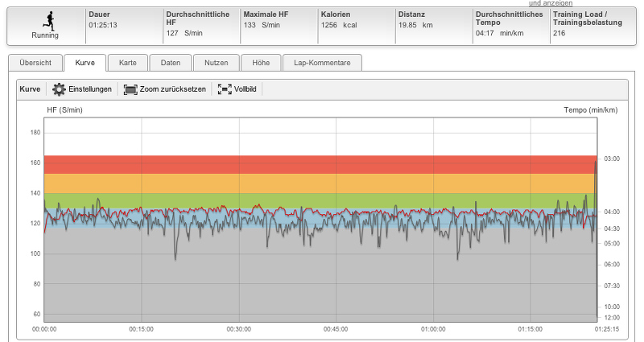The width and height of the screenshot is (644, 342).
Task: Switch to the Nutzen tab
Action: point(216,63)
